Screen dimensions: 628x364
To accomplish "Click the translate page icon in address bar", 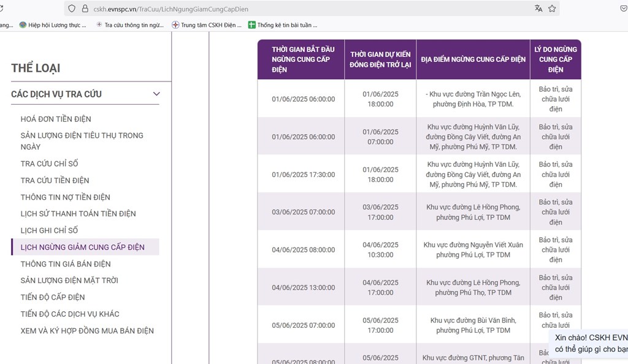I will click(538, 9).
